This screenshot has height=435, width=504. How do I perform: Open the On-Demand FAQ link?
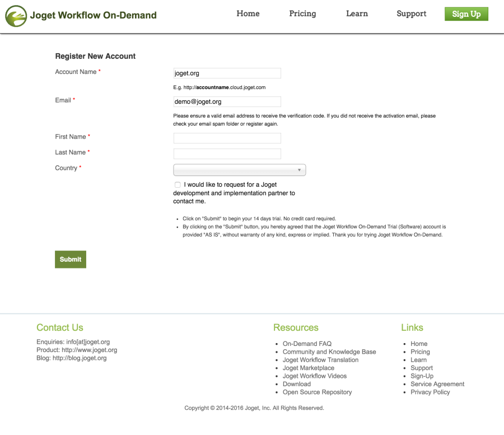[307, 344]
